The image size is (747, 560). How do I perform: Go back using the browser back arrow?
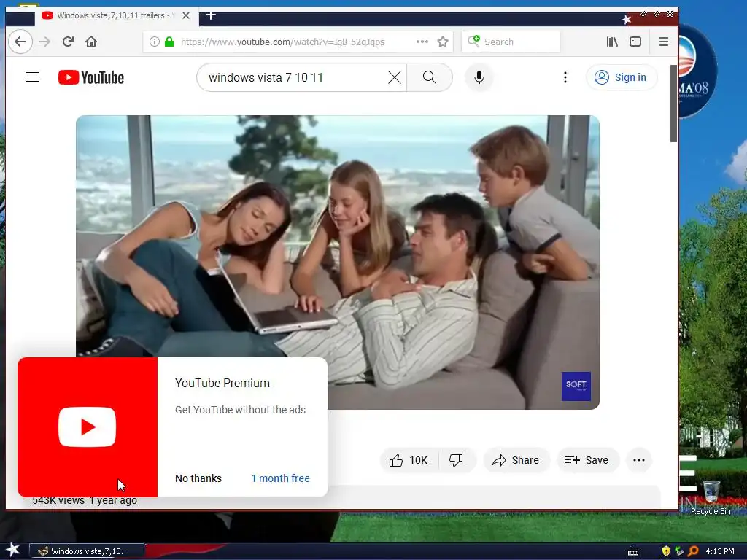click(x=20, y=42)
